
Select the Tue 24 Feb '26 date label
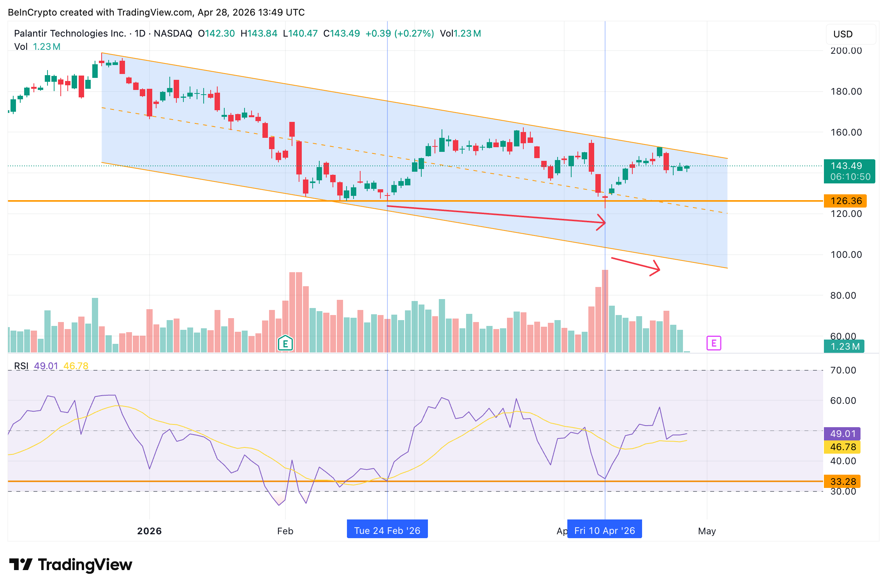pos(387,530)
